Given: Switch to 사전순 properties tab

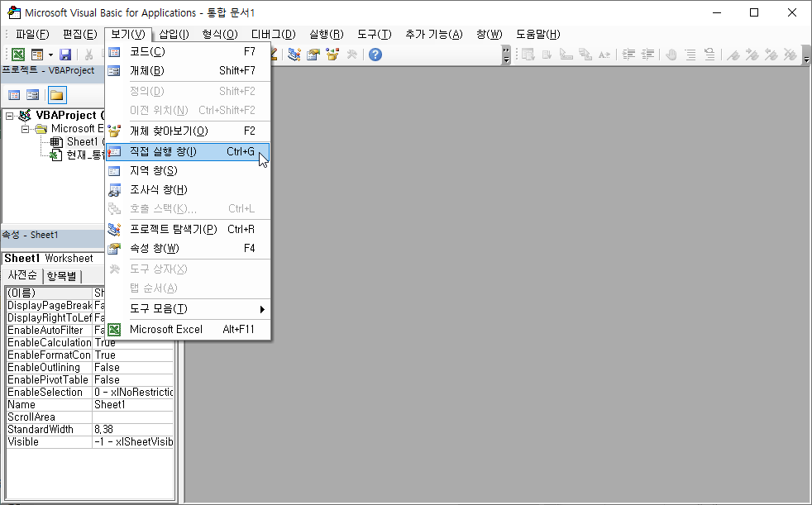Looking at the screenshot, I should click(22, 275).
